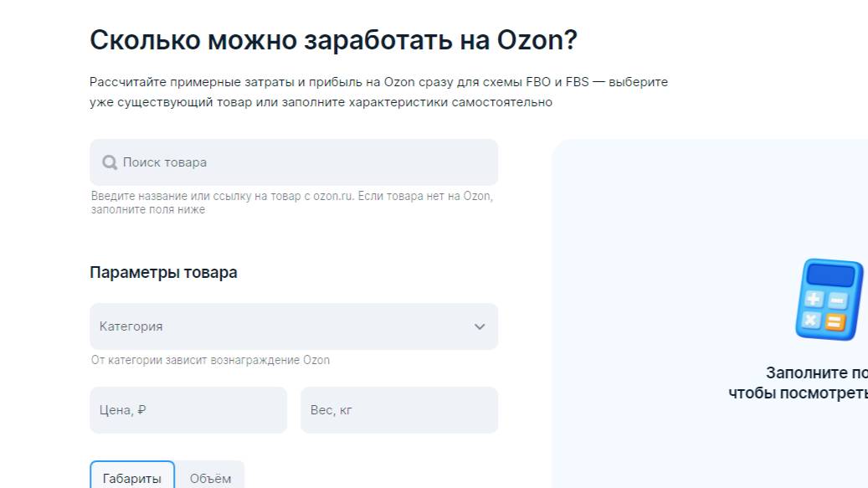Click the hint text below product search
This screenshot has width=868, height=488.
click(292, 203)
